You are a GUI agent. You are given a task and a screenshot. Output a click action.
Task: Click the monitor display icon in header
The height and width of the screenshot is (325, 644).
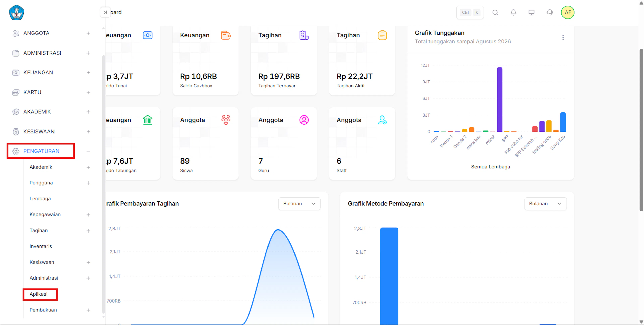click(531, 13)
